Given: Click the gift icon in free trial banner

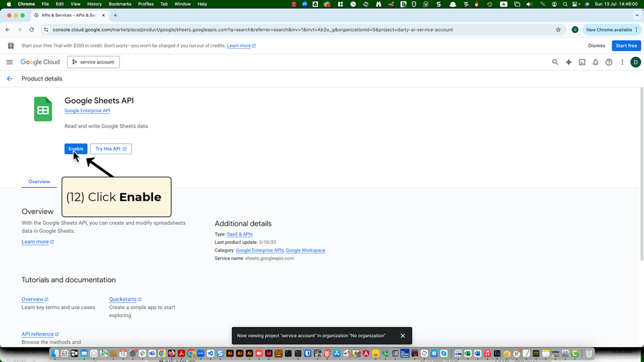Looking at the screenshot, I should coord(11,46).
